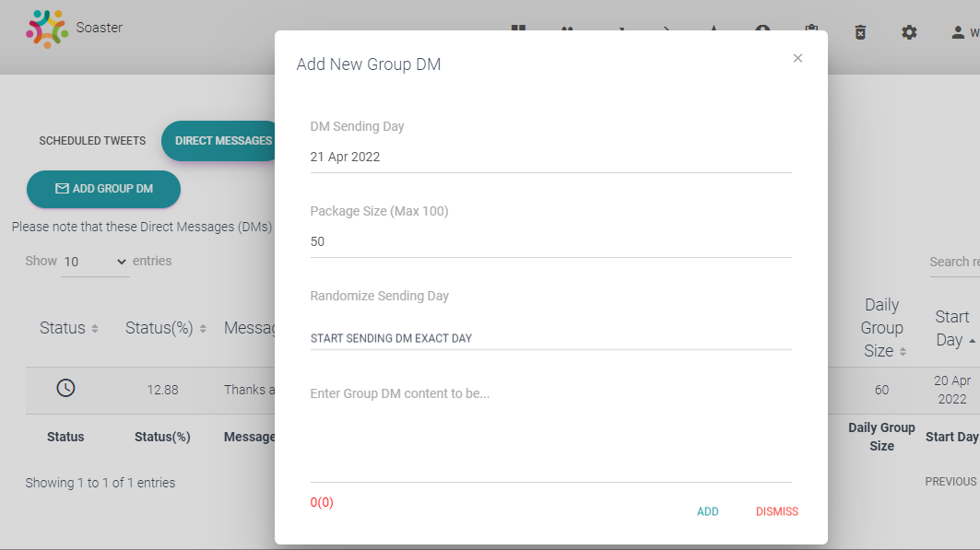Click the footer Daily Group Size label

click(881, 437)
